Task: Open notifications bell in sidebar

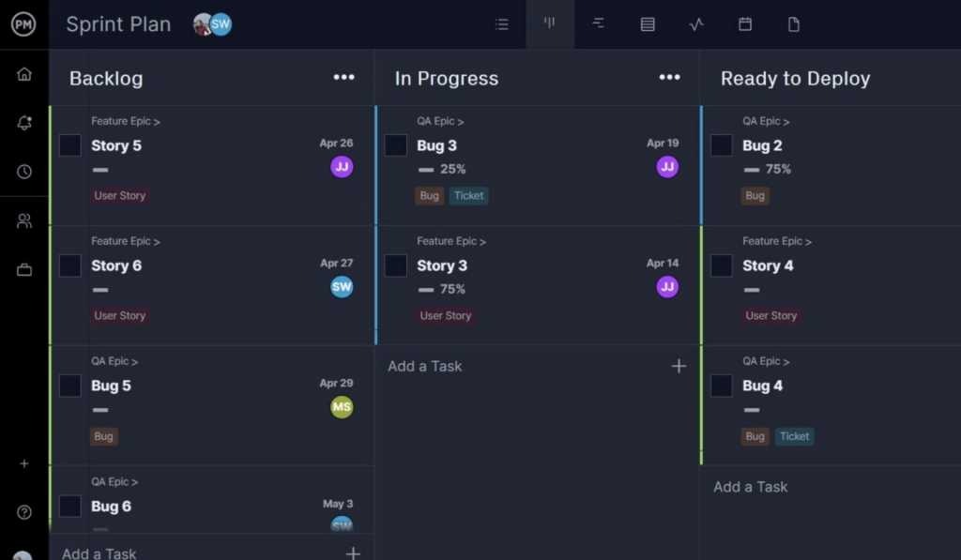Action: pos(23,123)
